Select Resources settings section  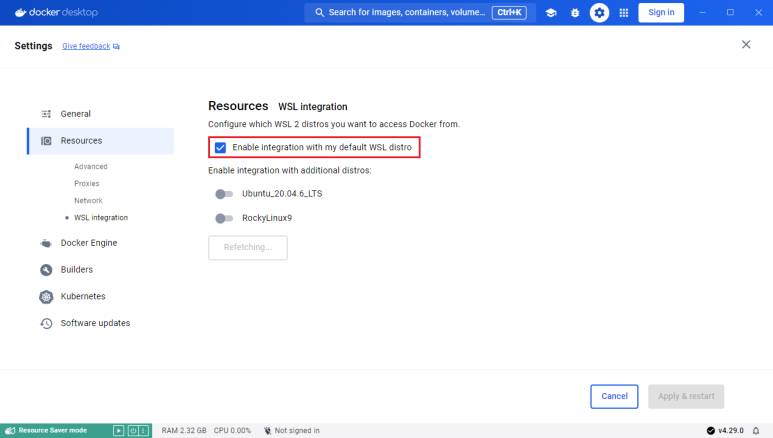tap(101, 141)
